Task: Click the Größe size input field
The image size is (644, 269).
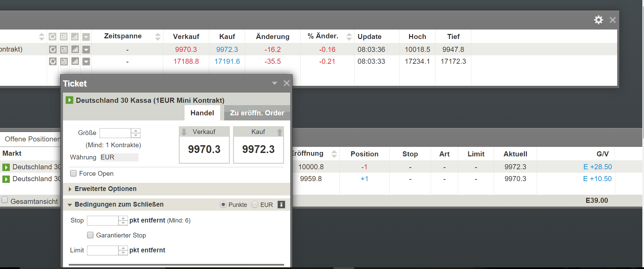Action: [115, 133]
